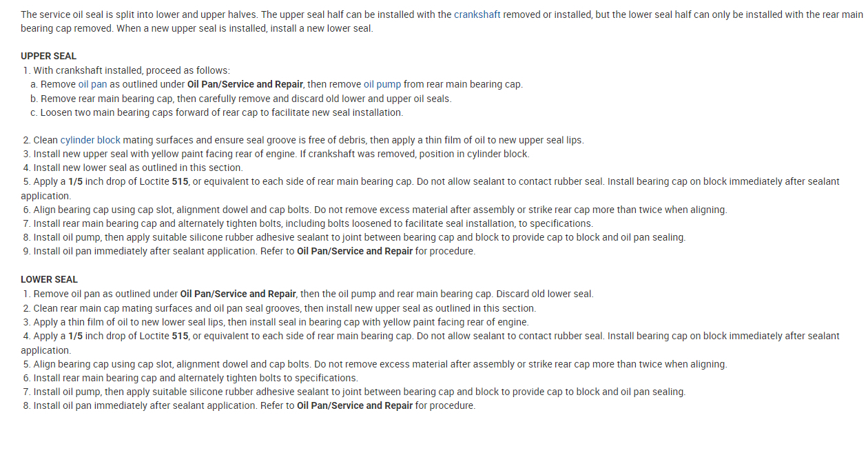
Task: Click "Oil Pan/Service and Repair" in Upper Seal step 9
Action: tap(355, 251)
